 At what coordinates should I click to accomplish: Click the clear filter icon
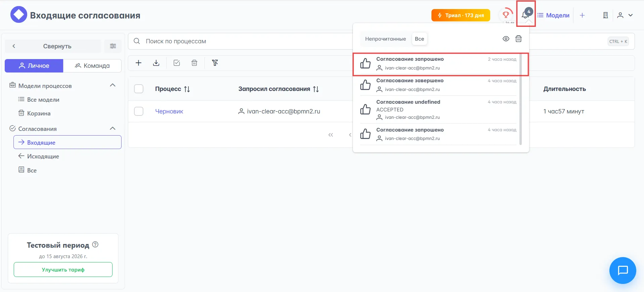215,63
